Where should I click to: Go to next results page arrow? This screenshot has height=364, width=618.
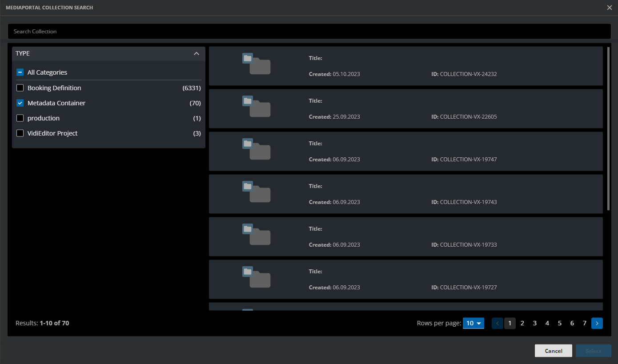597,323
